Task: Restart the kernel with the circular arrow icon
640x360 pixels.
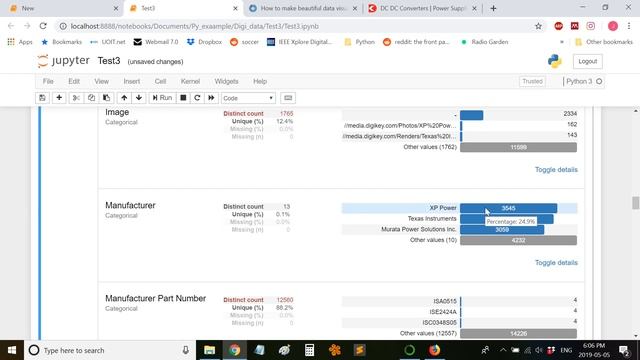Action: click(197, 98)
